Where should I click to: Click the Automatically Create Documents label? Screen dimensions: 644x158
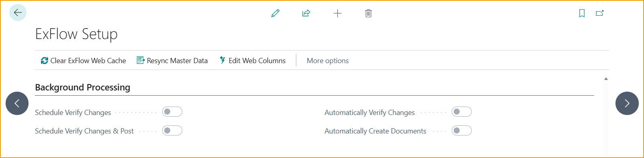[x=375, y=131]
